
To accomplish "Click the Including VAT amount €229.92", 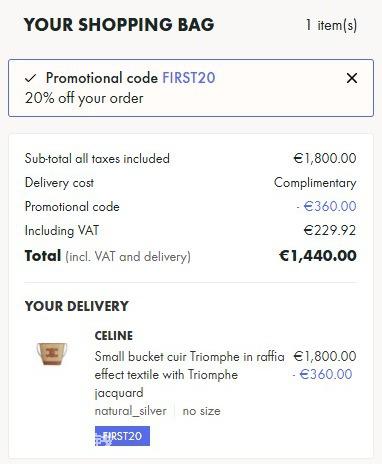I will [x=330, y=231].
